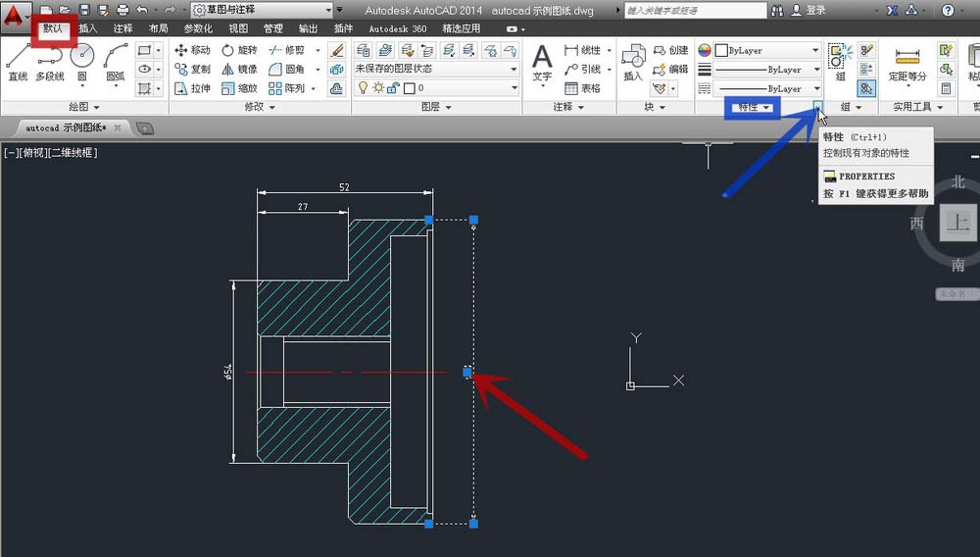Screen dimensions: 980x557
Task: Pick the 拉伸 (Stretch) tool
Action: tap(192, 88)
